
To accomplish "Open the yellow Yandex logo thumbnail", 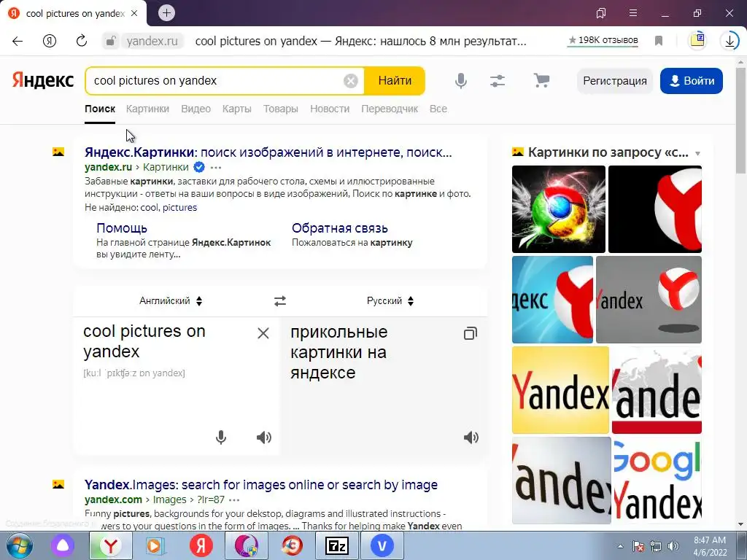I will (x=560, y=390).
